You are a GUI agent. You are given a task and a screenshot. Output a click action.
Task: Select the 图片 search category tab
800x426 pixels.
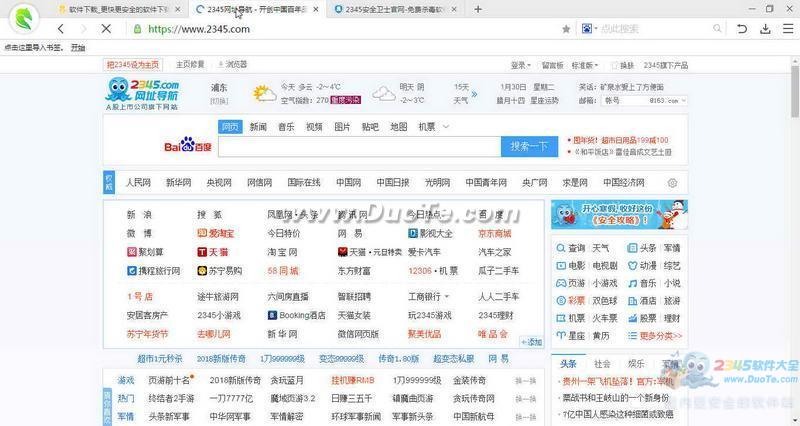click(x=342, y=127)
